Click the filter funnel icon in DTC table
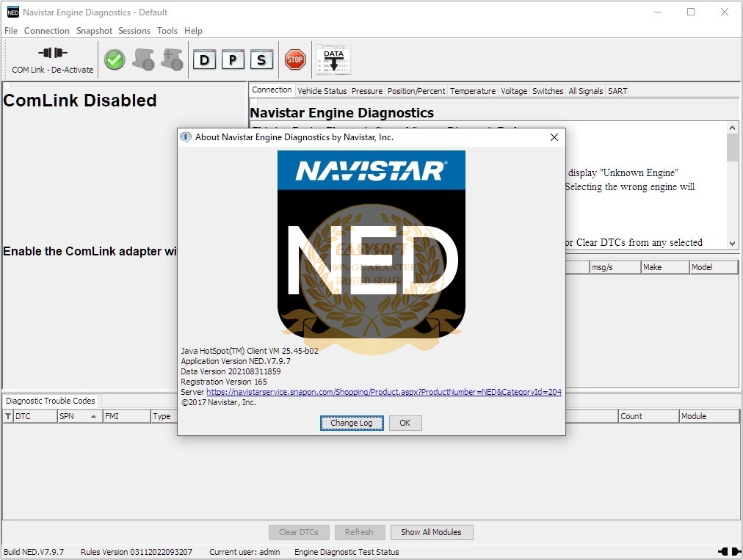This screenshot has width=743, height=560. click(x=8, y=416)
